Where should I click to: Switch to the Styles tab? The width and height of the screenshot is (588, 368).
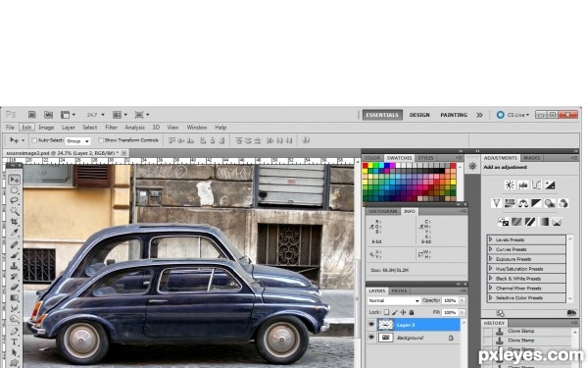tap(425, 158)
